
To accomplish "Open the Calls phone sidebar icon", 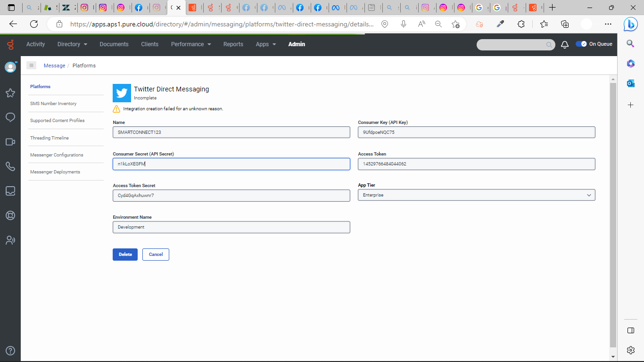I will tap(10, 166).
